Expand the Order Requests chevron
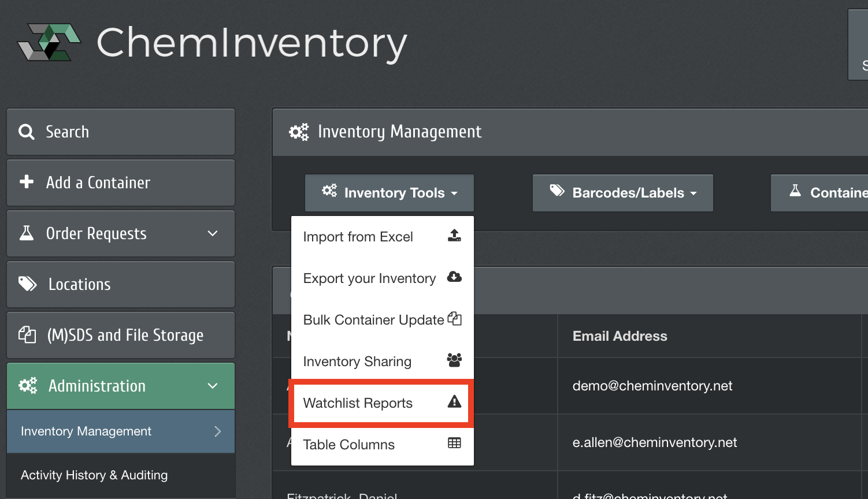Image resolution: width=868 pixels, height=499 pixels. [213, 233]
